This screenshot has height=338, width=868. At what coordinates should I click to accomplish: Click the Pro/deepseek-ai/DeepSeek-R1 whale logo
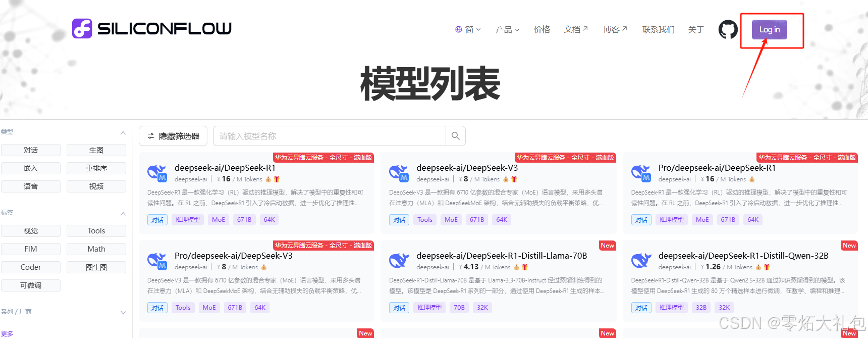point(641,173)
